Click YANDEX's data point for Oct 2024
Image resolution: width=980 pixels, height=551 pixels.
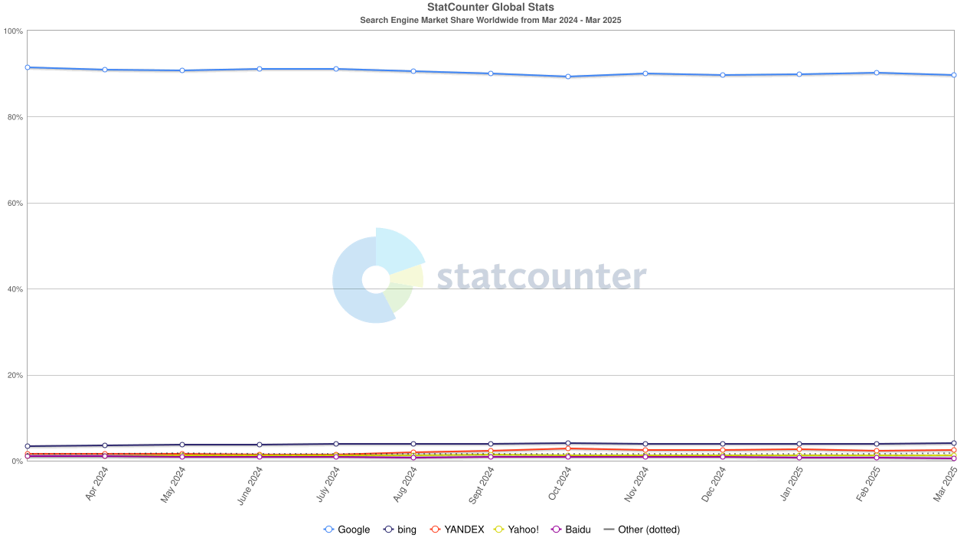pos(567,448)
